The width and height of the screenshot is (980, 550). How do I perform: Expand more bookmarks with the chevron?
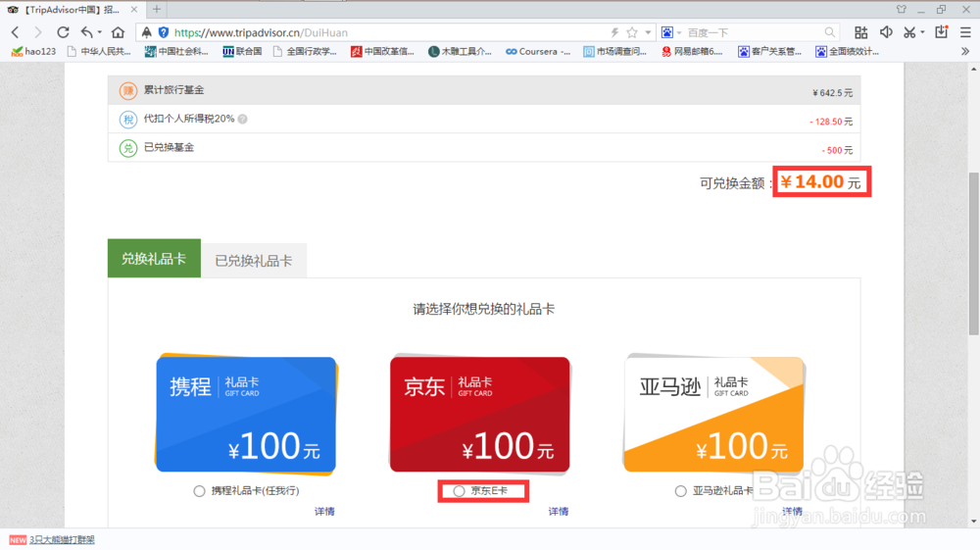pyautogui.click(x=965, y=51)
